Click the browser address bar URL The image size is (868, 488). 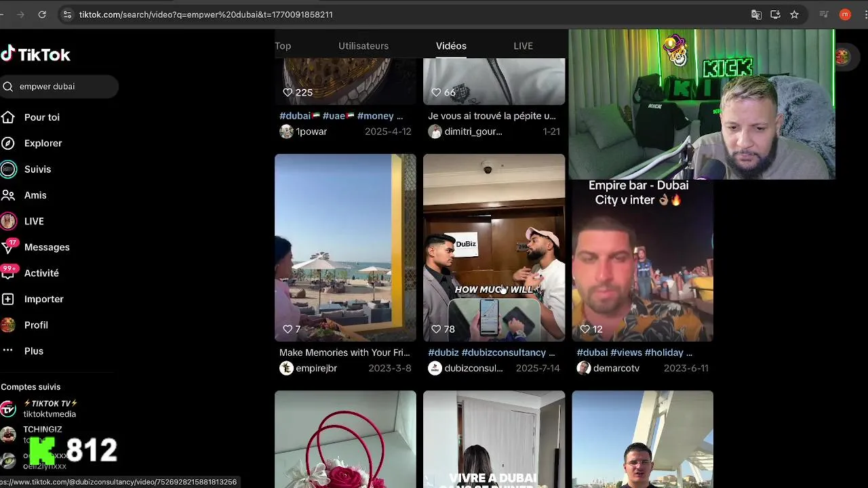click(x=205, y=14)
